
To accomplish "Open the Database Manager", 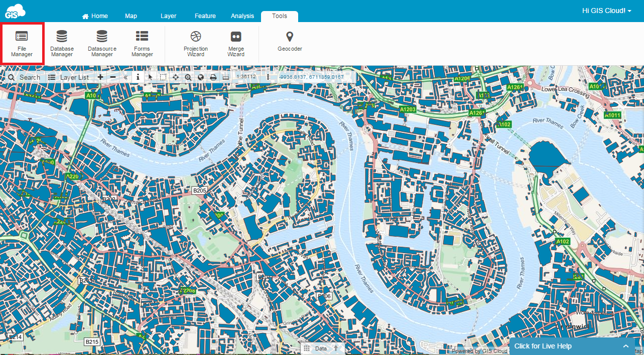I will pyautogui.click(x=62, y=43).
